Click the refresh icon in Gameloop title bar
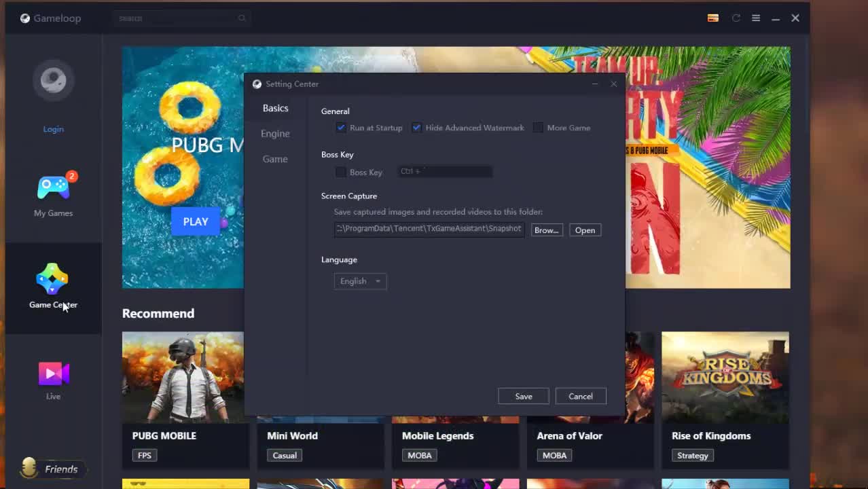 (x=736, y=18)
